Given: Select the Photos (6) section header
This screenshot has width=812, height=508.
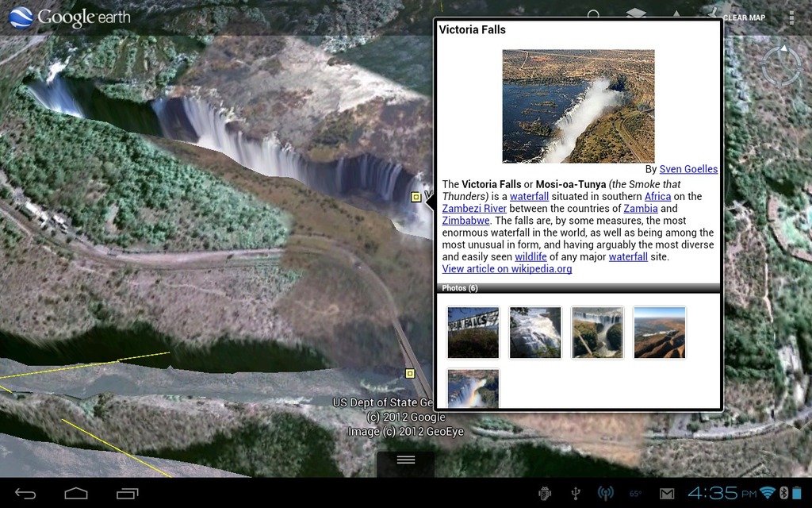Looking at the screenshot, I should point(579,288).
